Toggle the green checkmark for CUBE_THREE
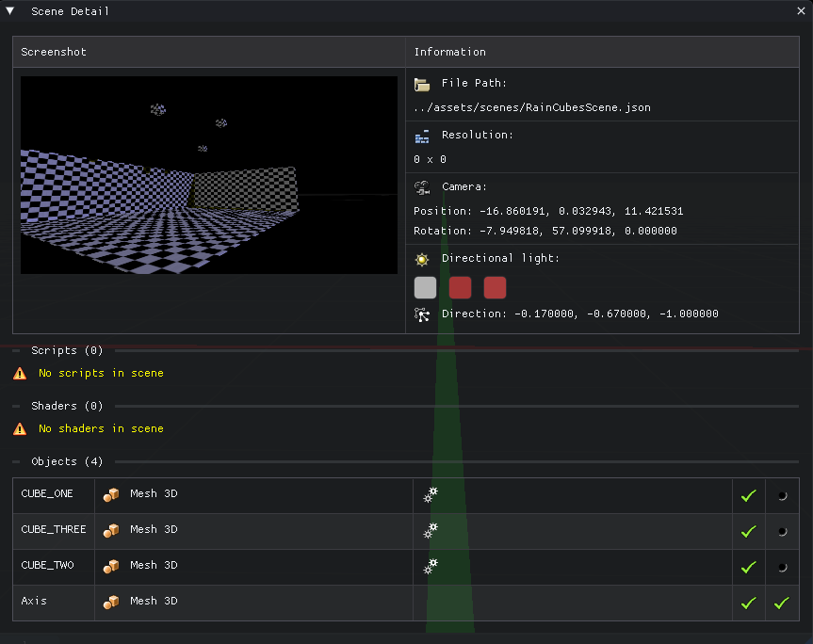Screen dimensions: 813x644 (749, 531)
